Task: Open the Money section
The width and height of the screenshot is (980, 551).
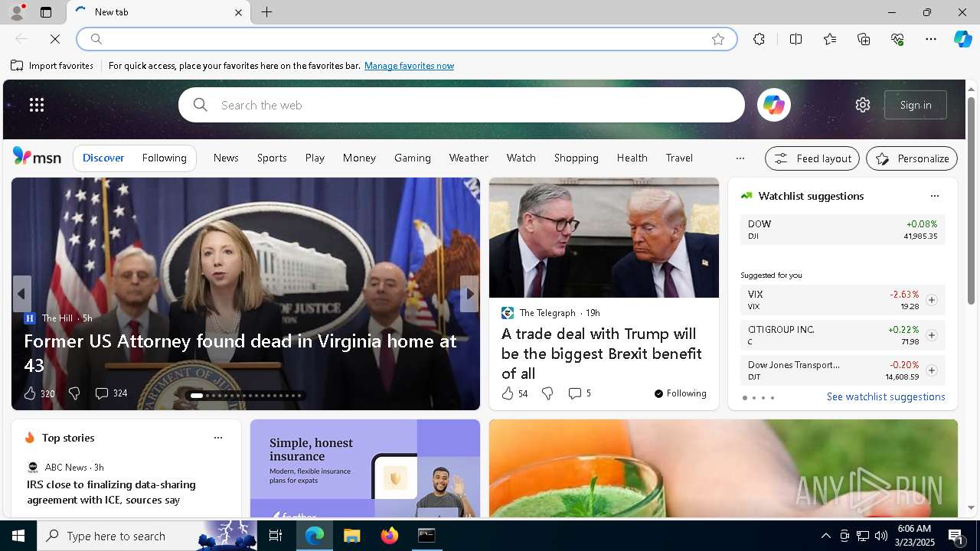Action: 359,158
